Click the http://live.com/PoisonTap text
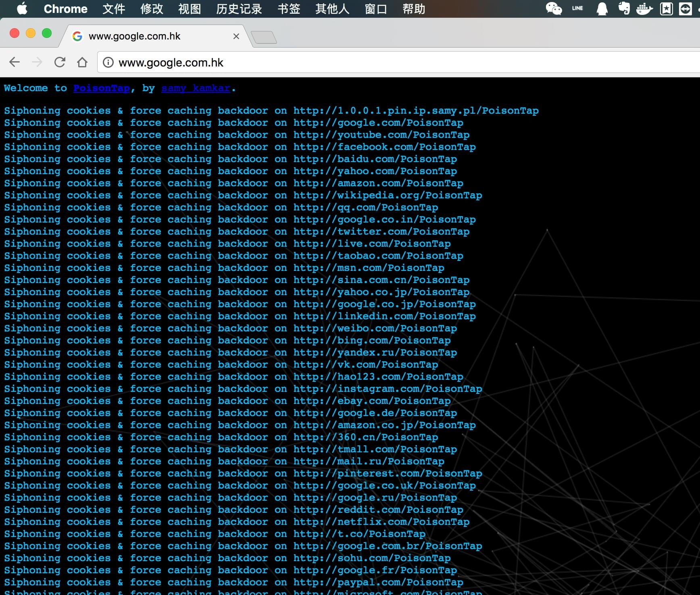Image resolution: width=700 pixels, height=595 pixels. [x=372, y=243]
